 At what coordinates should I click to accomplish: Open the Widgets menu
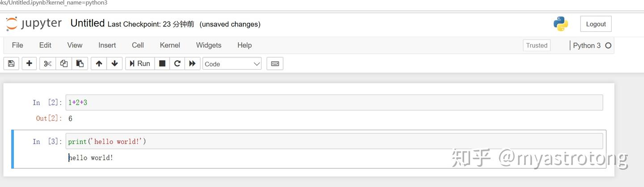click(x=208, y=45)
